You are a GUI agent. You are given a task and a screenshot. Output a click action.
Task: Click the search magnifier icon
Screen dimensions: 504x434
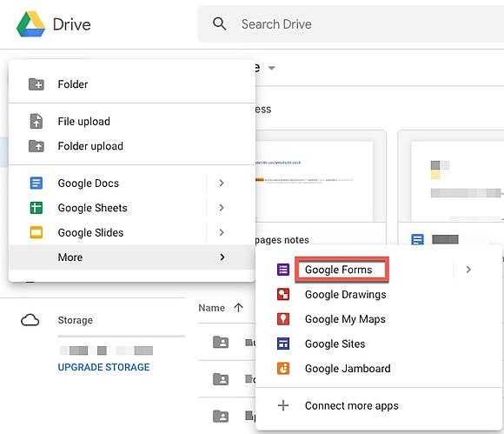pyautogui.click(x=220, y=23)
